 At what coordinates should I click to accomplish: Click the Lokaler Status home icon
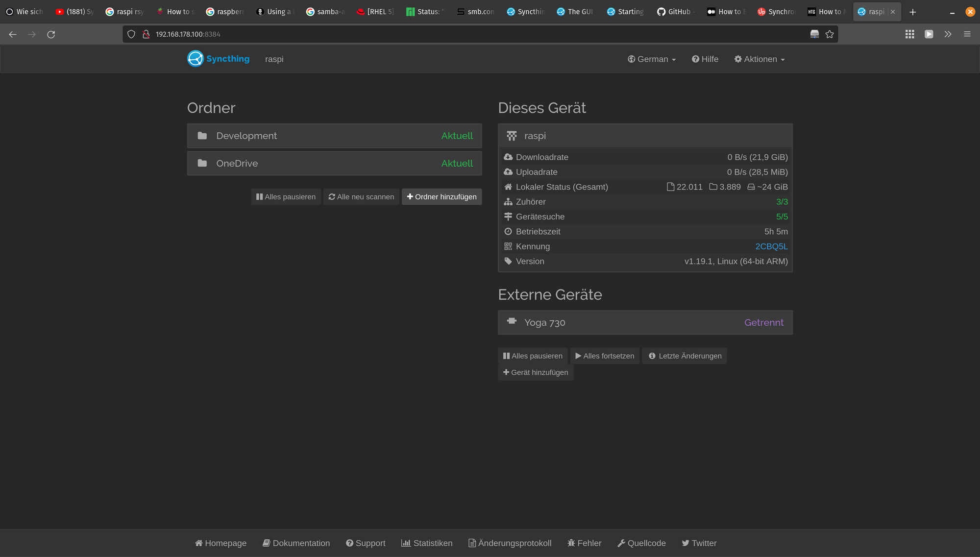pyautogui.click(x=508, y=187)
